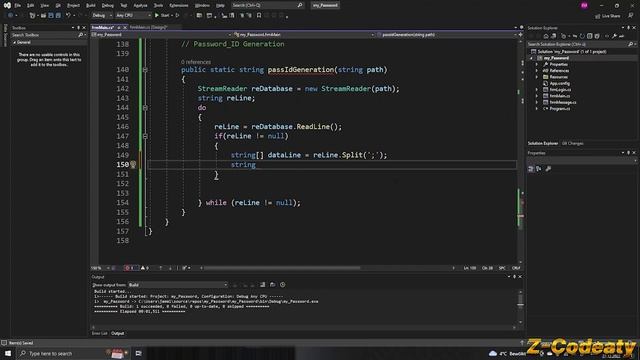Click the editor vertical scrollbar

click(x=520, y=151)
